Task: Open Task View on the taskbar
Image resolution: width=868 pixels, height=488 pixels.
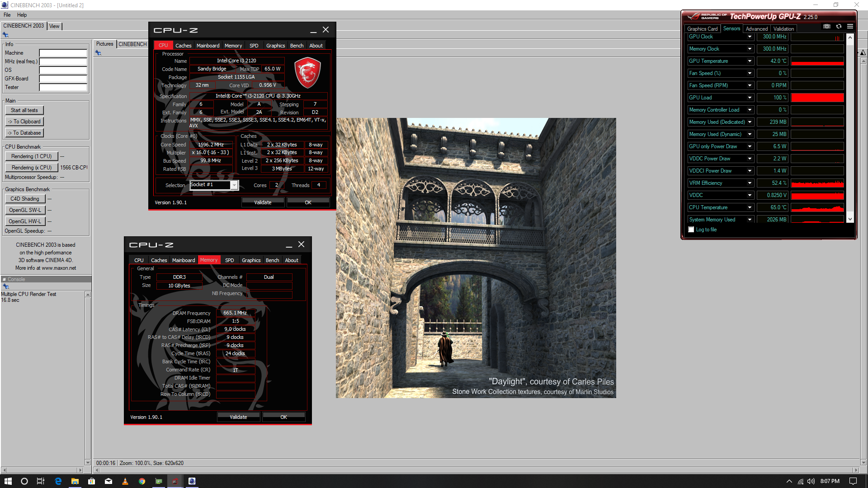Action: (x=40, y=481)
